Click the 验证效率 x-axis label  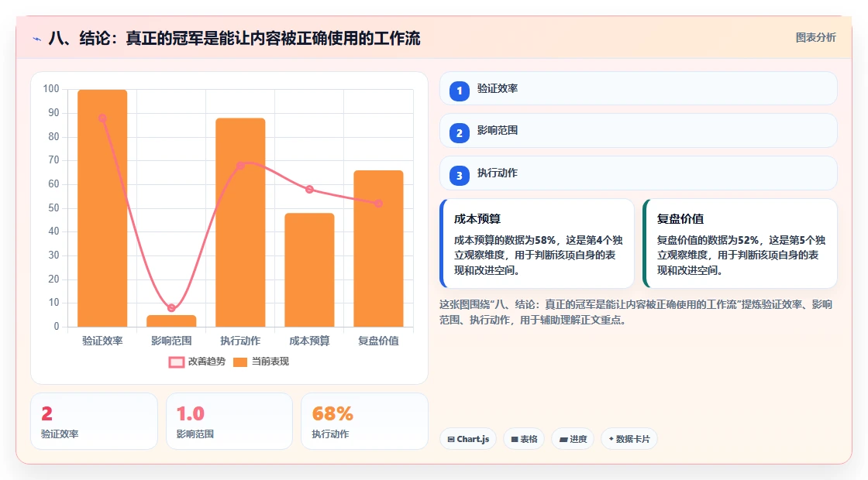[102, 341]
